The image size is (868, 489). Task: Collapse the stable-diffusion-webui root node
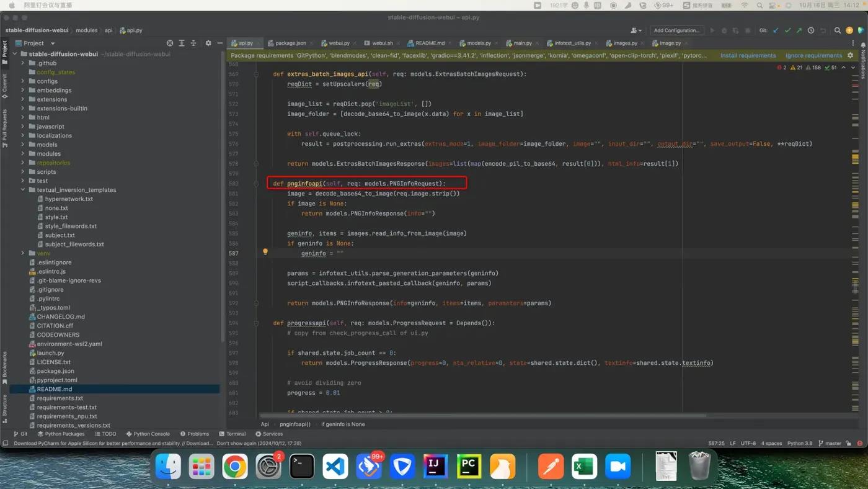click(15, 54)
